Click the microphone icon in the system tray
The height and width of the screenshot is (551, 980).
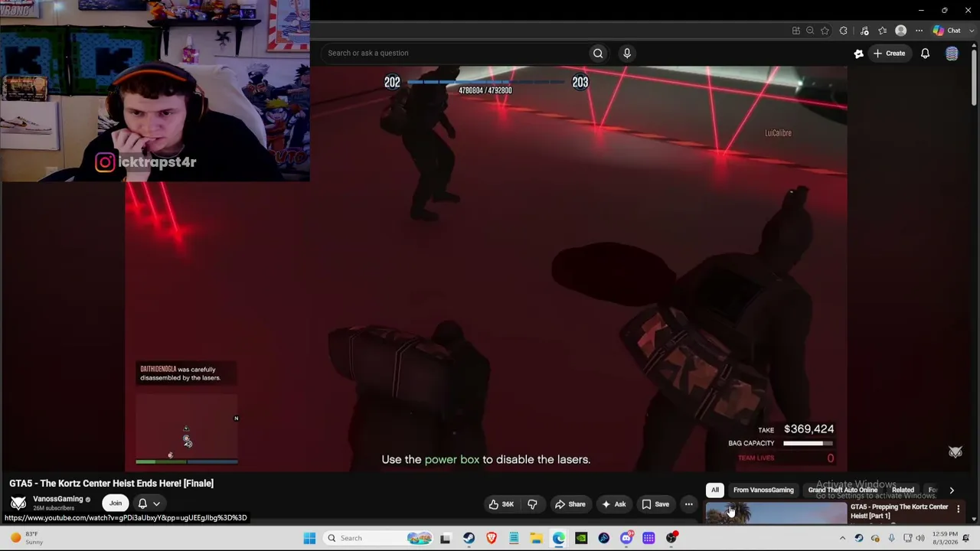[x=891, y=538]
